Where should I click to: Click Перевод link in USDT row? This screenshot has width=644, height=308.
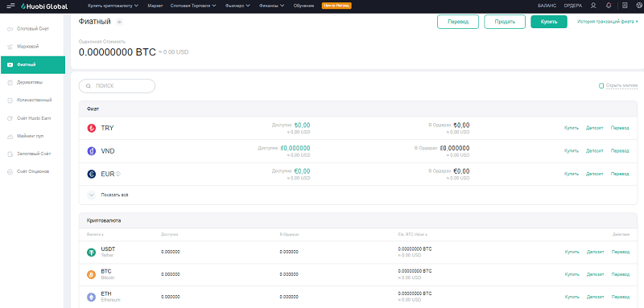click(x=620, y=253)
